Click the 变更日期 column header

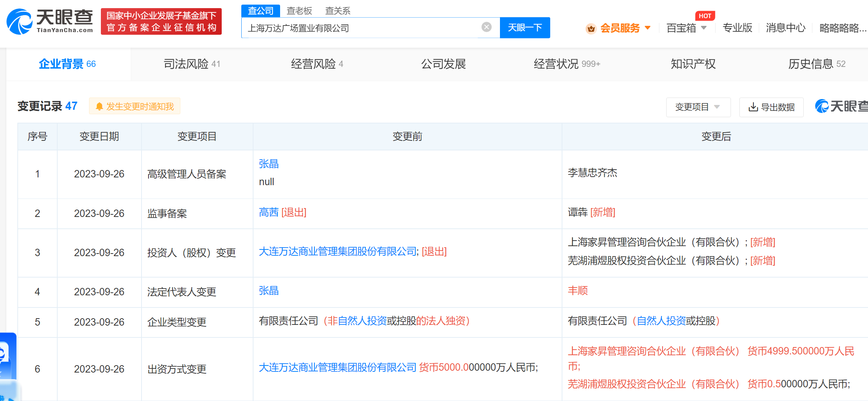click(99, 136)
